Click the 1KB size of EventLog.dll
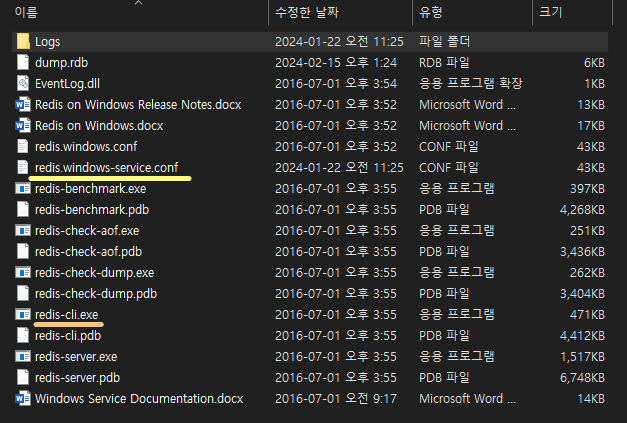This screenshot has height=423, width=627. point(594,84)
